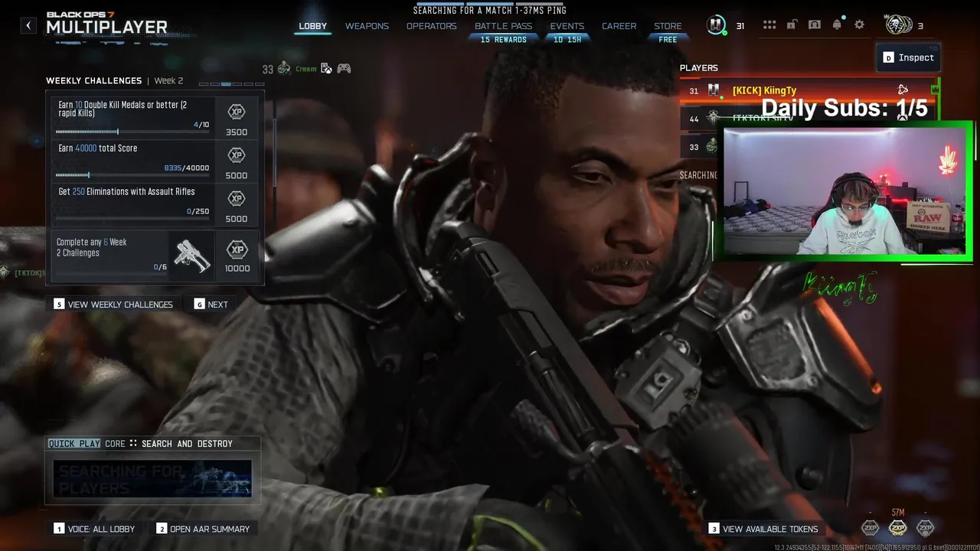
Task: Click the Assault Rifles eliminations progress bar
Action: point(132,219)
